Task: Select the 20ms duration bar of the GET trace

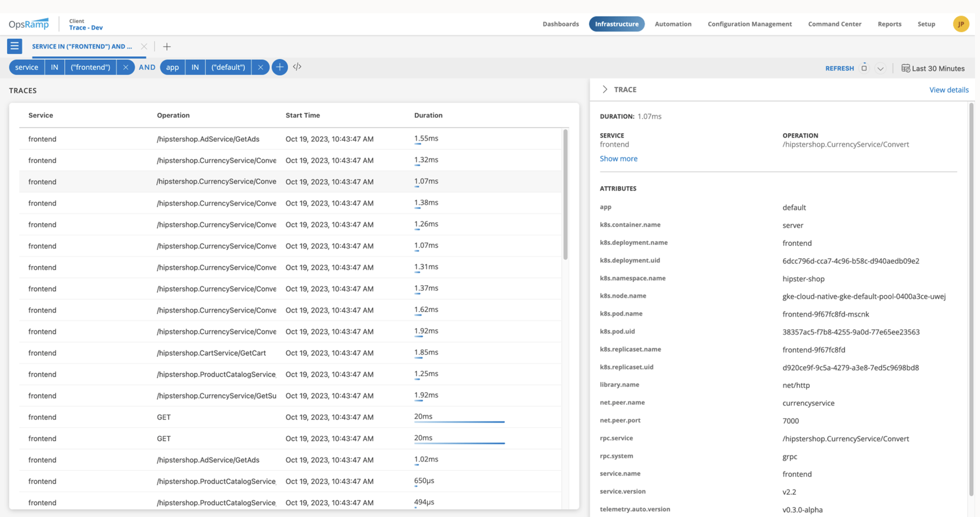Action: point(459,421)
